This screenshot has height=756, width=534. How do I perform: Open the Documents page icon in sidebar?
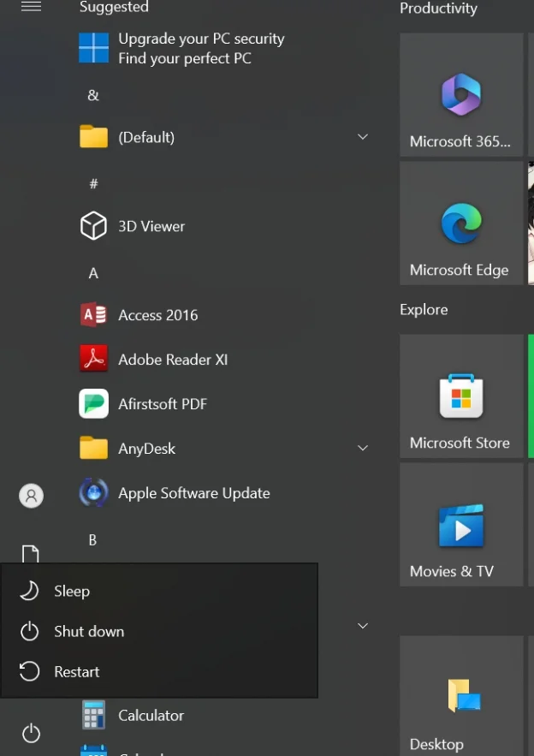click(30, 554)
